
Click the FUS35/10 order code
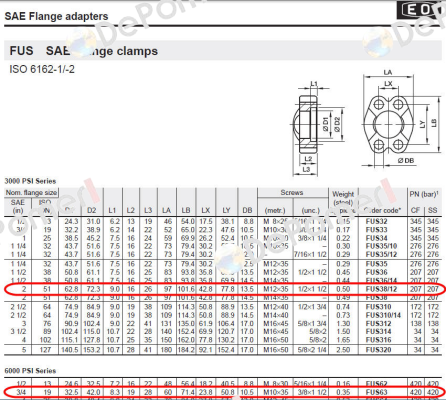click(381, 246)
